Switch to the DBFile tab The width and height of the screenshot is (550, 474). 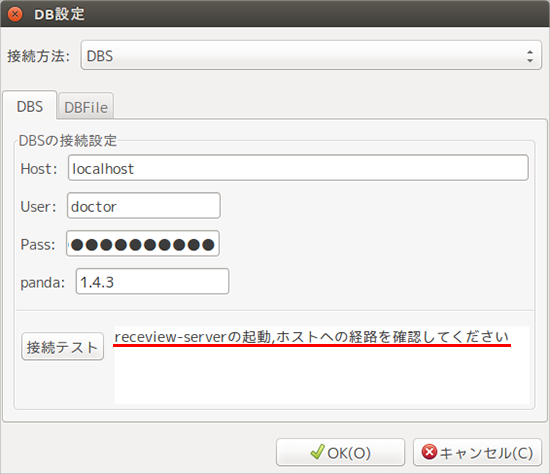pos(86,107)
